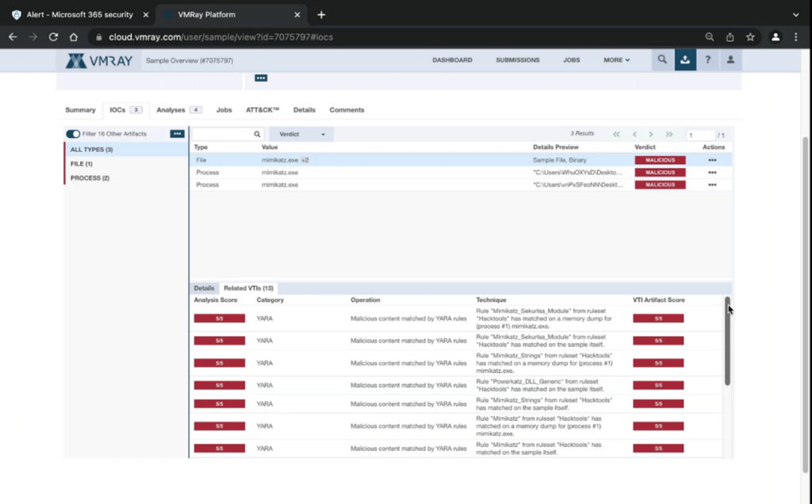Click the Powerkatz_DLL_Generic rule technique text
The height and width of the screenshot is (504, 812).
pyautogui.click(x=540, y=385)
